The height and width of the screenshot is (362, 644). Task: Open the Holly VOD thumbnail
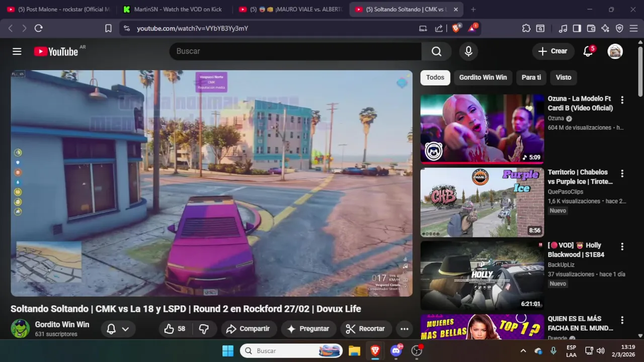[482, 276]
